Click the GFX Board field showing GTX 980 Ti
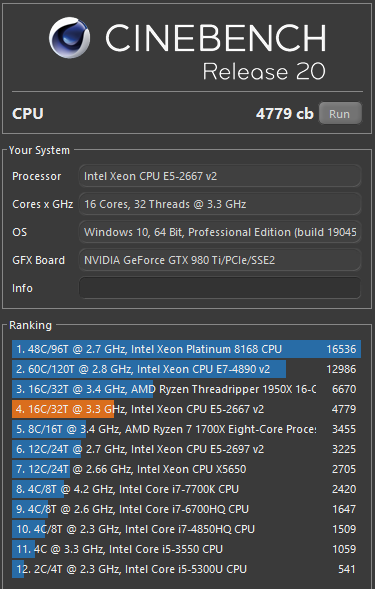375x589 pixels. coord(220,260)
